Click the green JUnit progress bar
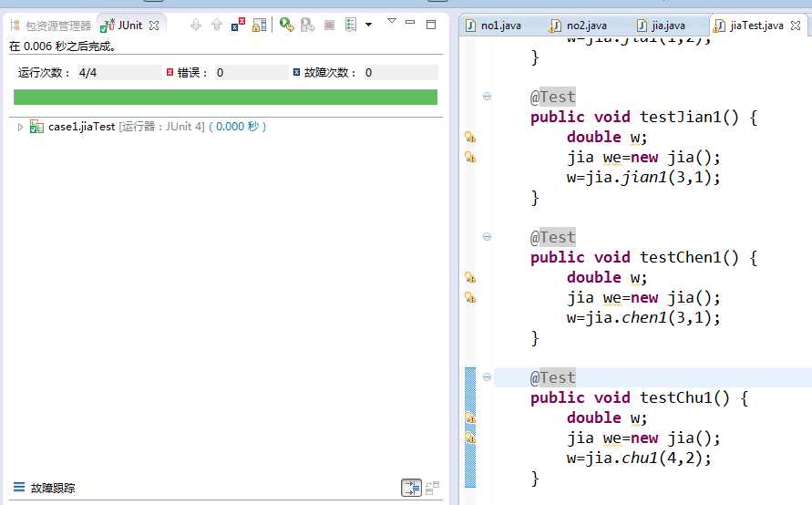 pyautogui.click(x=225, y=98)
